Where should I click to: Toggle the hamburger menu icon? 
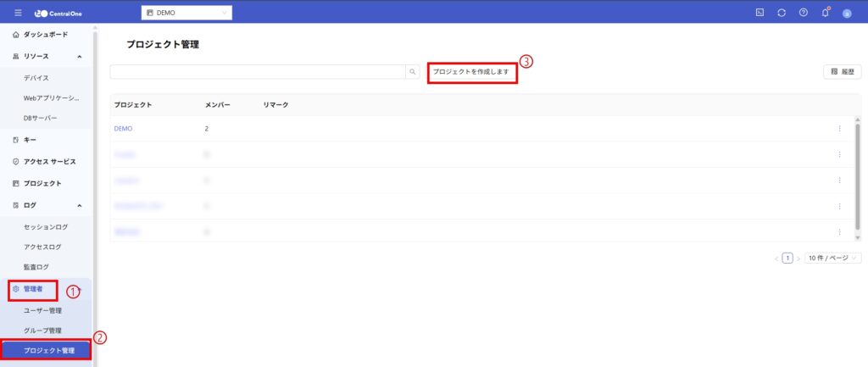[x=18, y=13]
